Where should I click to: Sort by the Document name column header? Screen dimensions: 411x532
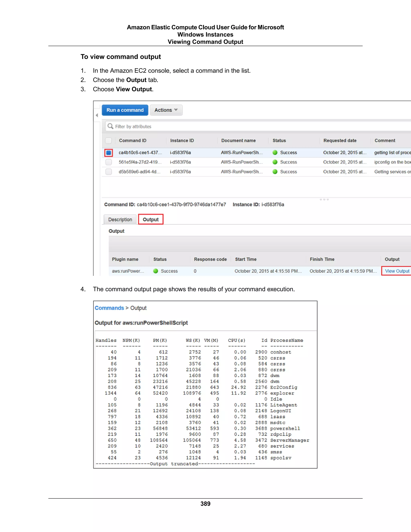pos(238,141)
